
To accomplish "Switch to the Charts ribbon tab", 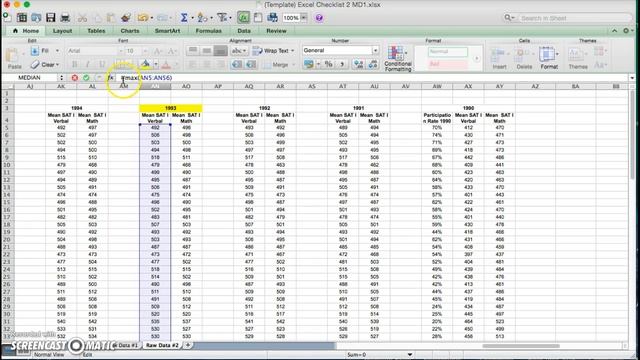I will pyautogui.click(x=130, y=31).
